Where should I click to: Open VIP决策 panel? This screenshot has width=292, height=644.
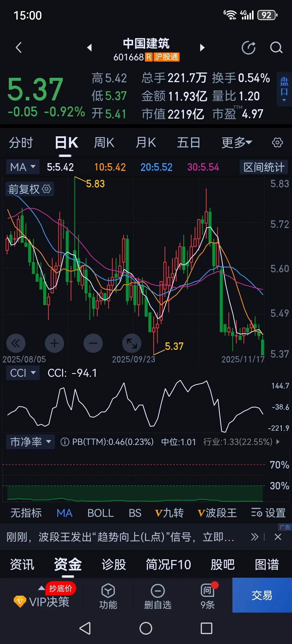point(42,602)
